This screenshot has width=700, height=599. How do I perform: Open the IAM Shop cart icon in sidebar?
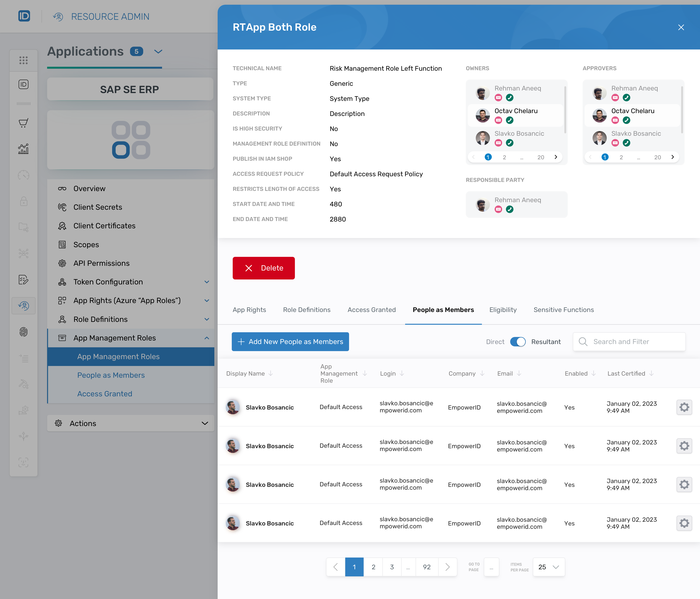click(23, 122)
